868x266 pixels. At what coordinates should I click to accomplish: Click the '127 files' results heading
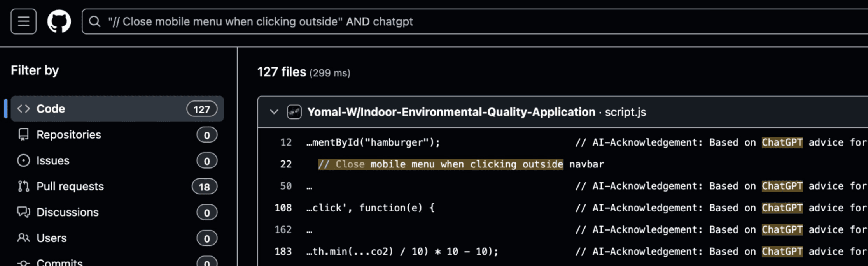coord(282,72)
